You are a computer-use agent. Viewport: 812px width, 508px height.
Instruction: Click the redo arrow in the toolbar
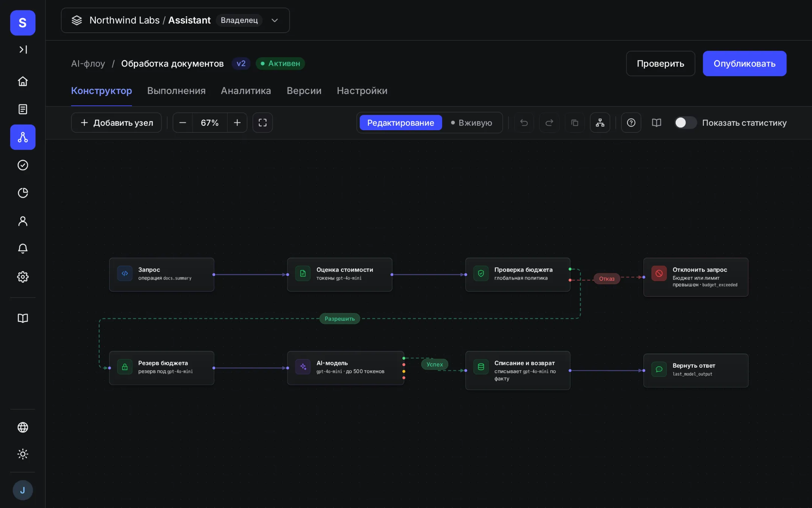549,123
